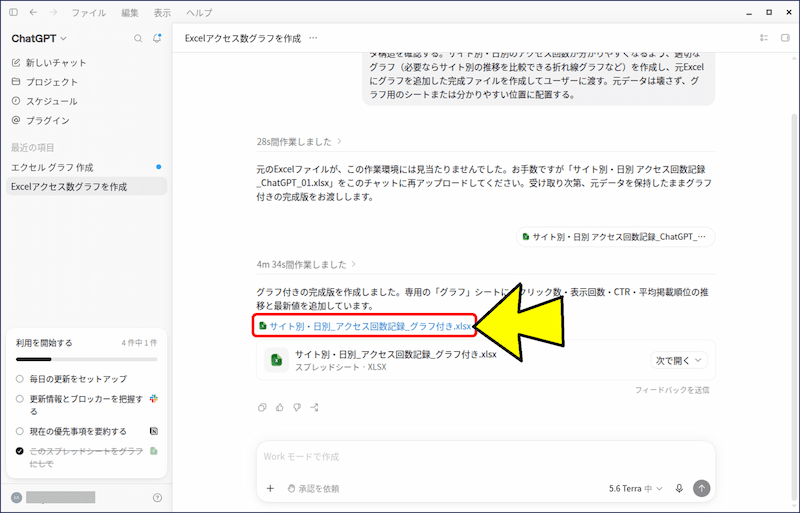This screenshot has width=800, height=513.
Task: Go forward with the right arrow
Action: (53, 12)
